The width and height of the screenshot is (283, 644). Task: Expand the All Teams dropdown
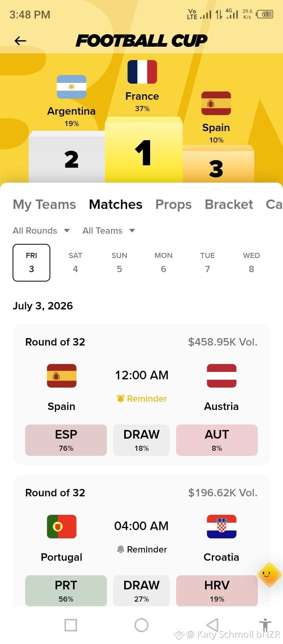click(x=109, y=231)
